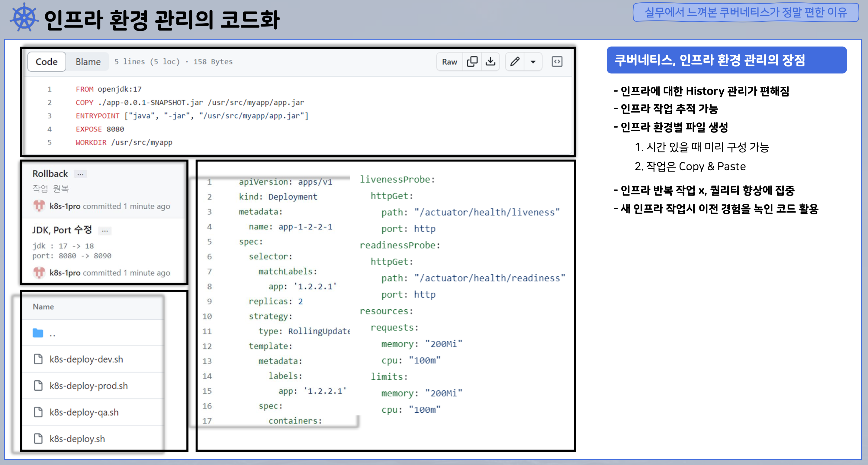Click 'replicas: 2' YAML line
This screenshot has width=868, height=465.
(276, 301)
